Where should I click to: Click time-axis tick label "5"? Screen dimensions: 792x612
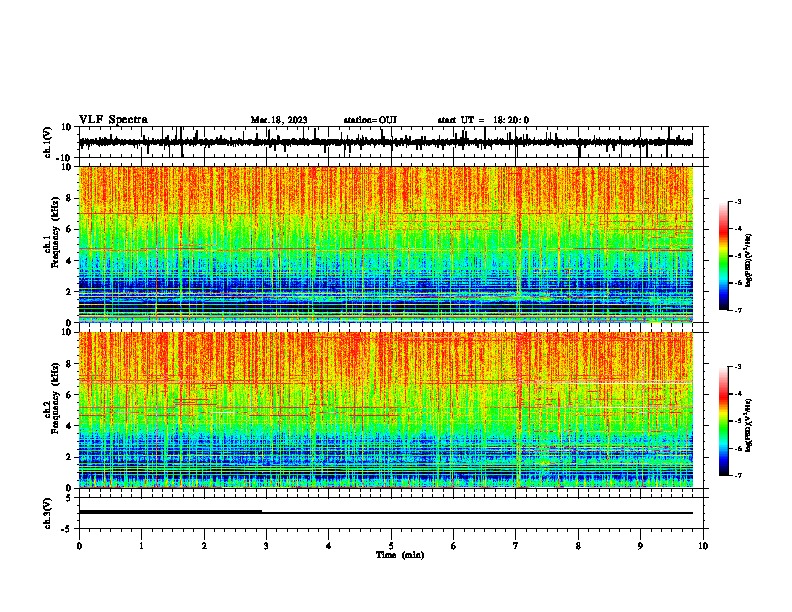(391, 546)
